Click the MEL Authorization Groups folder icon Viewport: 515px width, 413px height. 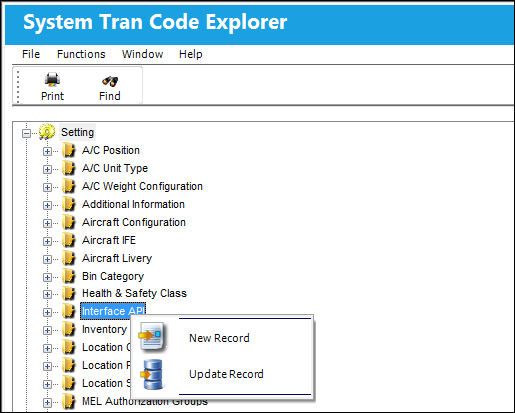tap(69, 401)
